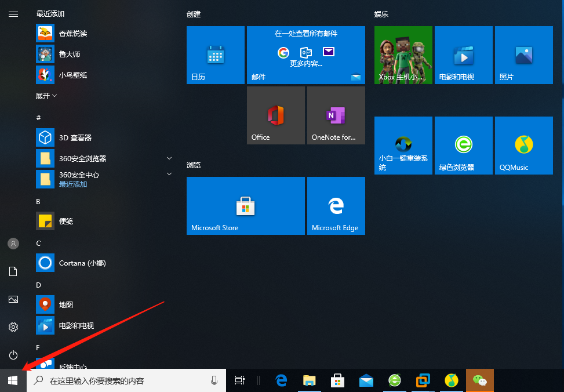Open Task View from the taskbar
564x392 pixels.
coord(239,380)
